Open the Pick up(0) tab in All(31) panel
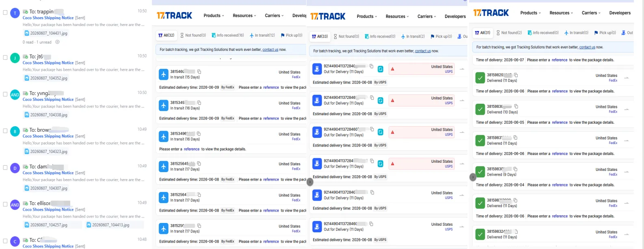 coord(605,33)
